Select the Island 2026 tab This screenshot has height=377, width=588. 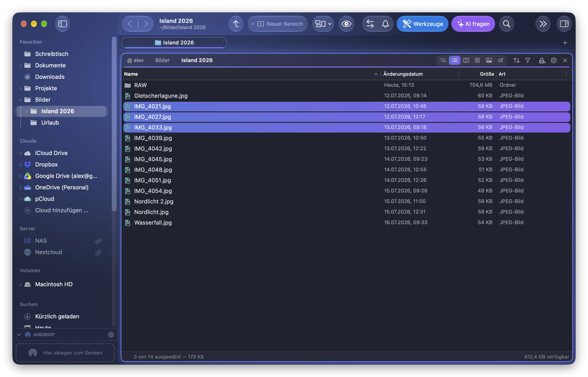click(174, 43)
